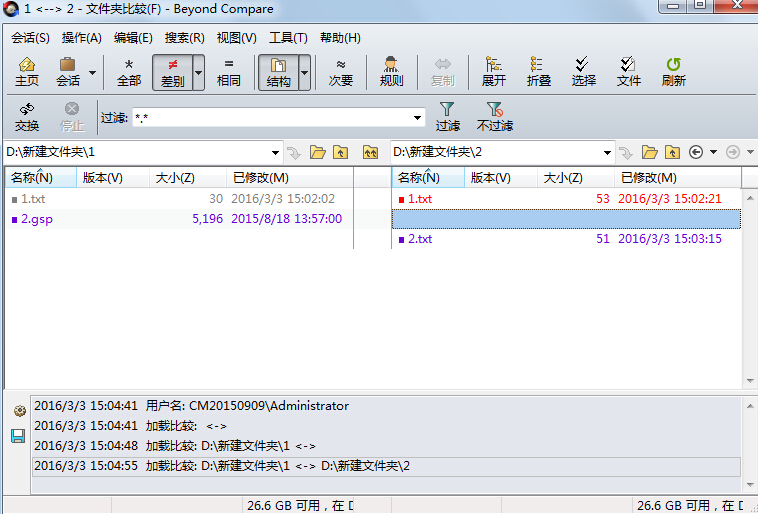Click right pane parent folder icon
Image resolution: width=758 pixels, height=514 pixels.
(672, 153)
